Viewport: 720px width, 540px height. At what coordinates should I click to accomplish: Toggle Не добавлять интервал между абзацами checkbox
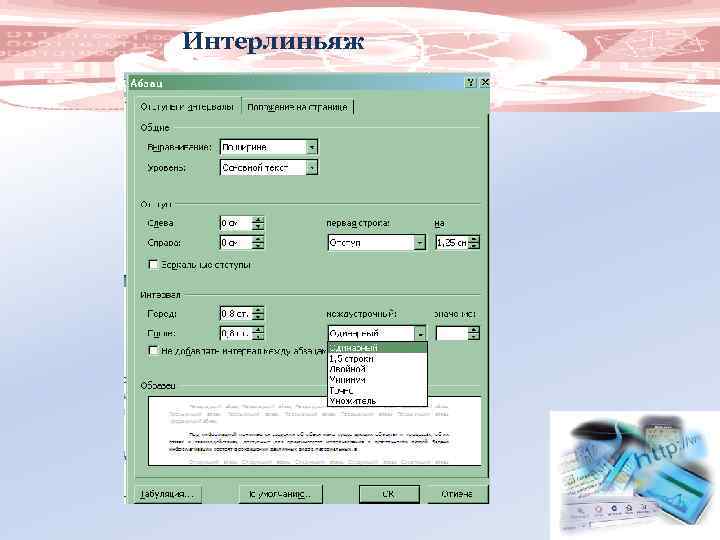click(153, 351)
